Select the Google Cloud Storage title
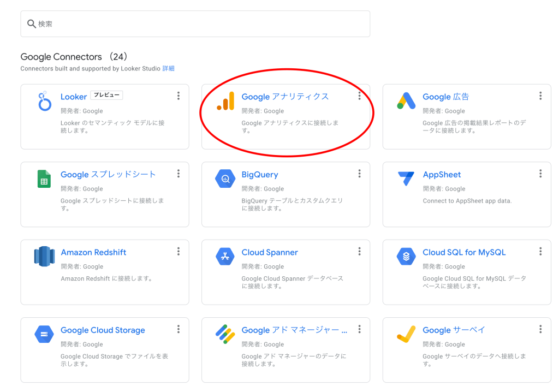The height and width of the screenshot is (392, 559). [x=103, y=330]
